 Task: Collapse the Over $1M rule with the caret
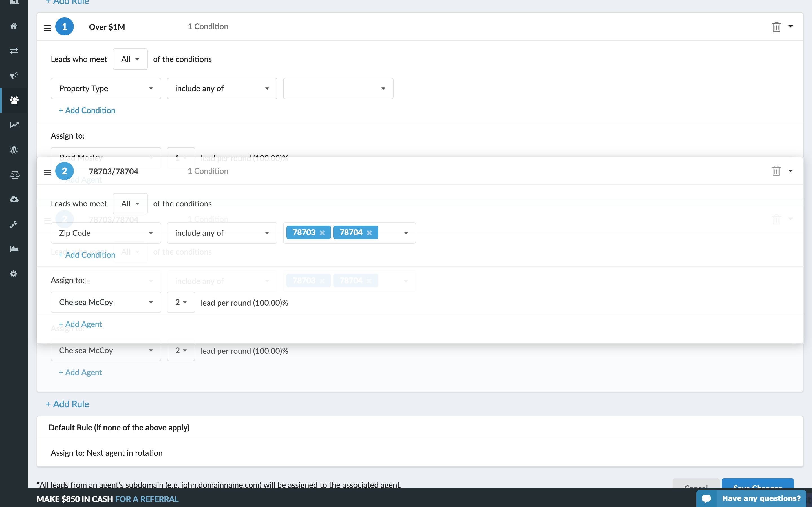(791, 26)
